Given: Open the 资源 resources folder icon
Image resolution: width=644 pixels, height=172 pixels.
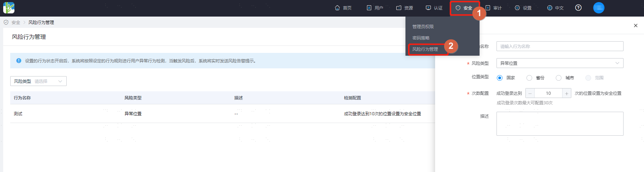Looking at the screenshot, I should (399, 8).
